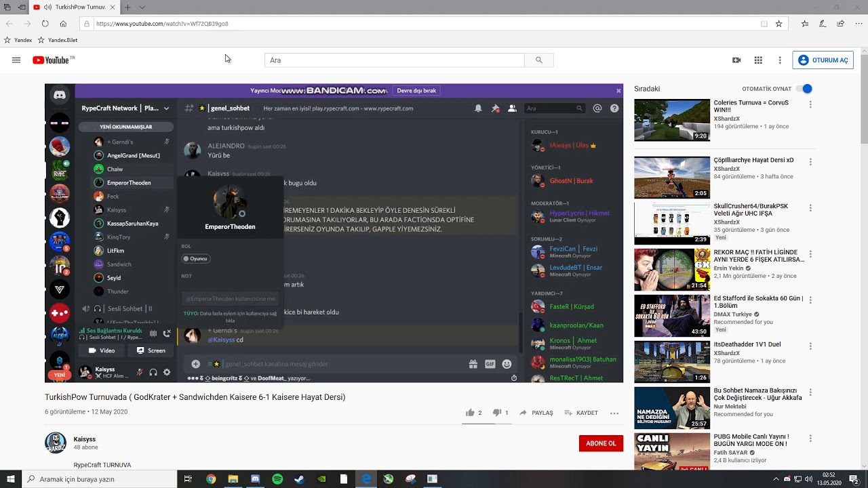Open the Yandex favorites bar bookmark
The image size is (868, 488).
[18, 40]
